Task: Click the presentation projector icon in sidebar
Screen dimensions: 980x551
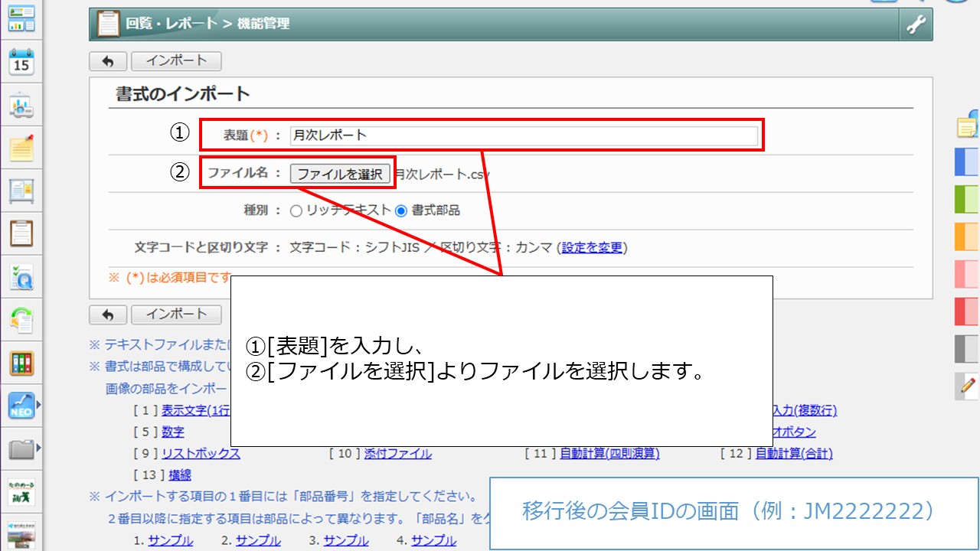Action: tap(21, 106)
